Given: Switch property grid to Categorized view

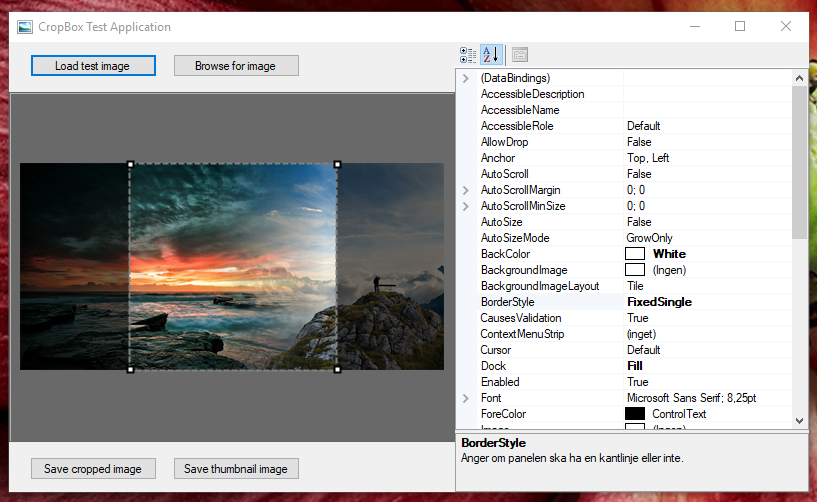Looking at the screenshot, I should (x=468, y=55).
